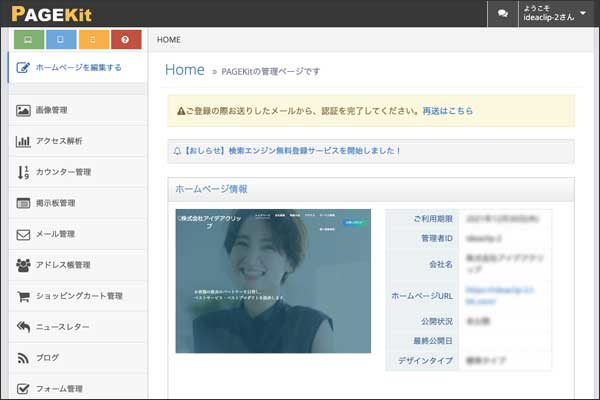Open 検索エンジン無料登録サービス announcement link
600x400 pixels.
click(x=291, y=151)
